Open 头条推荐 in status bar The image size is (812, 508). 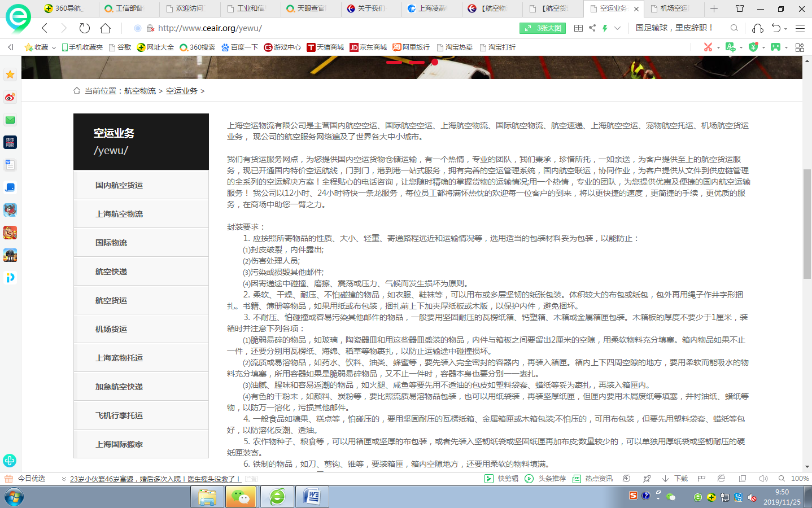[x=545, y=479]
